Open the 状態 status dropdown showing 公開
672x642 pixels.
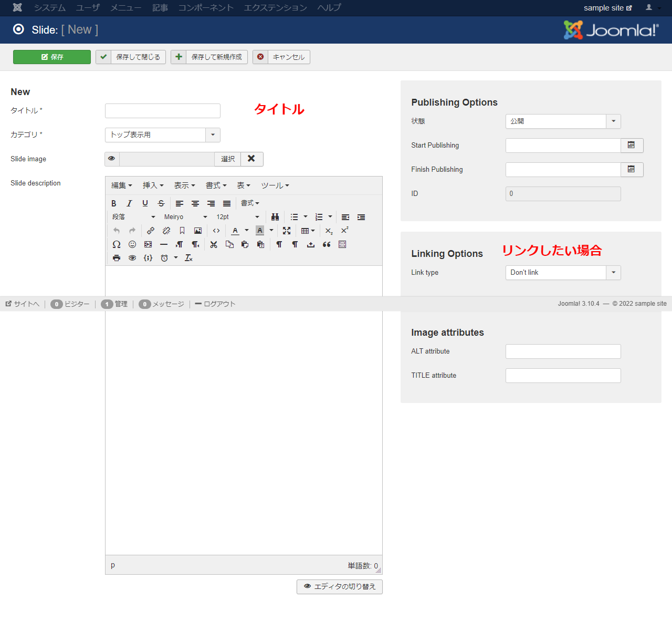613,121
